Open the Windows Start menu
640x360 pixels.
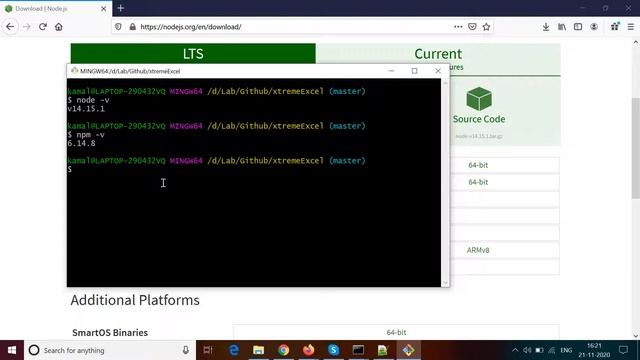[12, 350]
